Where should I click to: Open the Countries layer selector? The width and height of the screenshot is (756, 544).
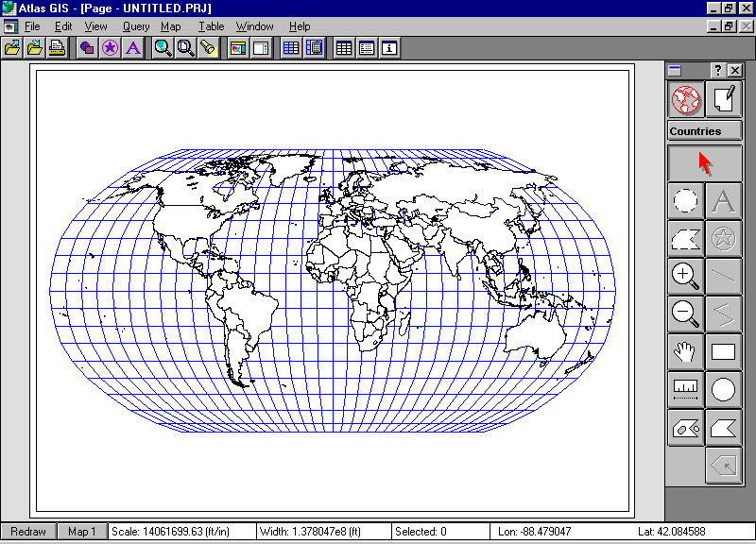(x=704, y=131)
